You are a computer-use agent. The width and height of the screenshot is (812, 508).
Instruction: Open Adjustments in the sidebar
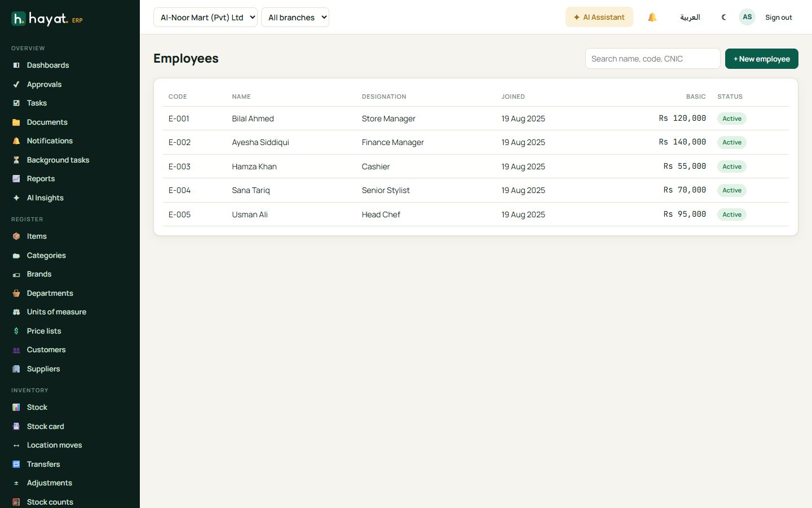49,483
